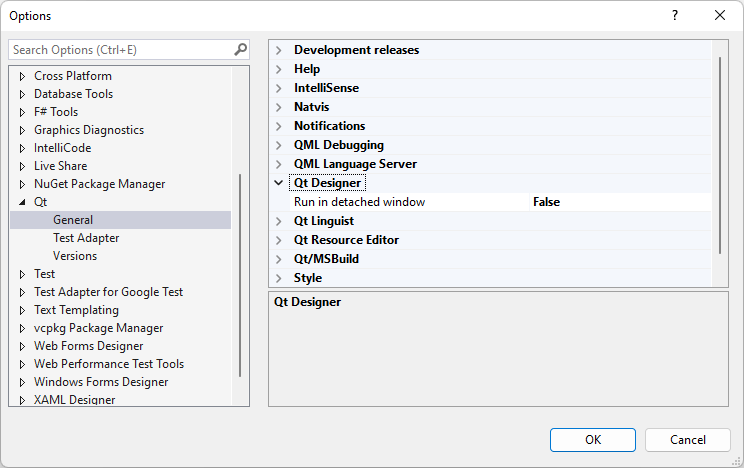Screen dimensions: 744x468
Task: Expand Windows Forms Designer node arrow
Action: click(22, 383)
